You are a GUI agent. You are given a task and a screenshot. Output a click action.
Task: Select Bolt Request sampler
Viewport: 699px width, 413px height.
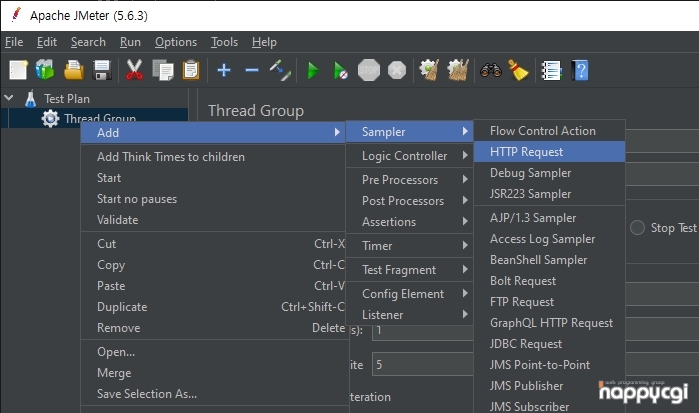(550, 281)
